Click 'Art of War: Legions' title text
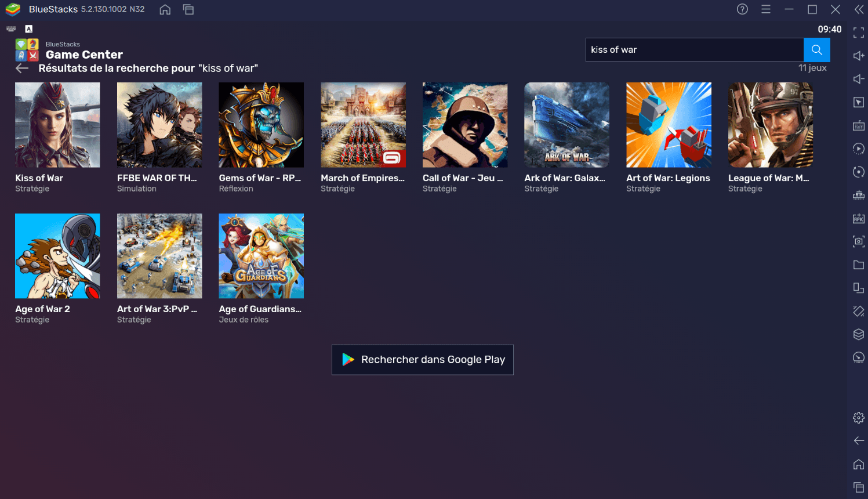The image size is (868, 499). tap(668, 178)
